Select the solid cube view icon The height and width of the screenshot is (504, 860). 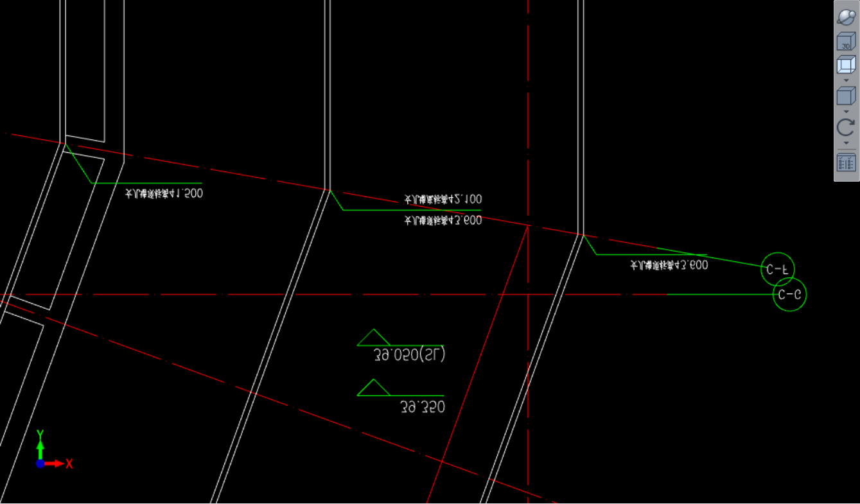coord(846,96)
